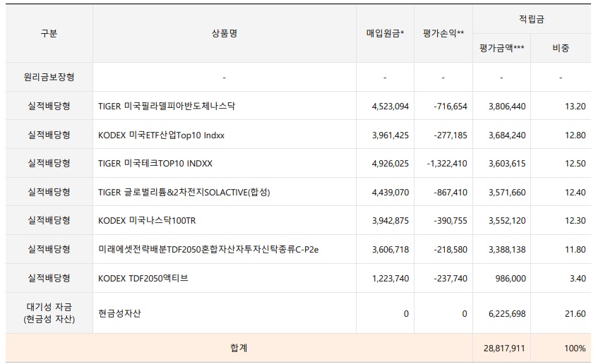Screen dimensions: 596x364
Task: Select KODEX TDF2050액티브 product name
Action: point(143,278)
